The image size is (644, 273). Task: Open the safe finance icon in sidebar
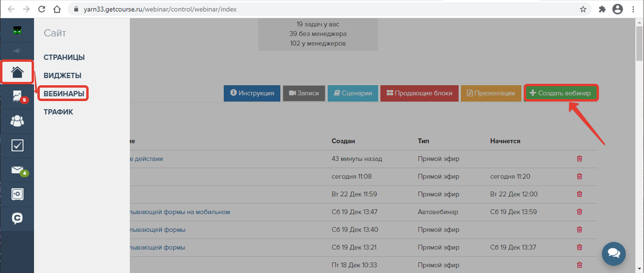tap(17, 194)
